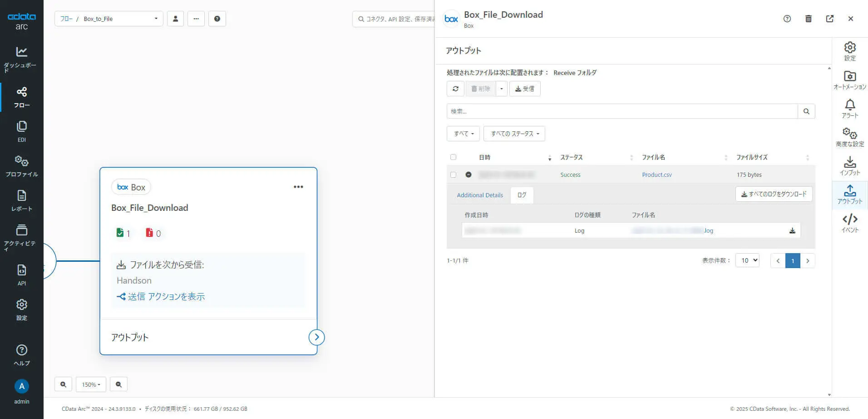Screen dimensions: 868x419
Task: Go to the Flow section in sidebar
Action: (21, 97)
